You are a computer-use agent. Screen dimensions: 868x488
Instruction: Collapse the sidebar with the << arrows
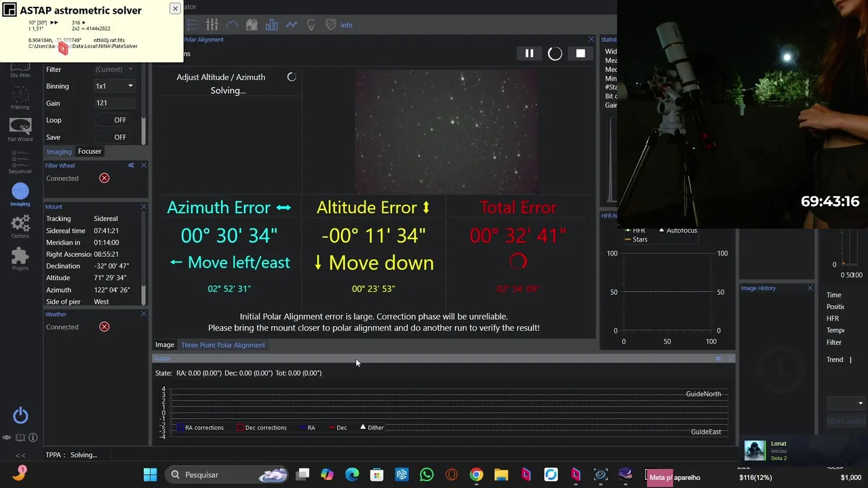click(x=20, y=455)
